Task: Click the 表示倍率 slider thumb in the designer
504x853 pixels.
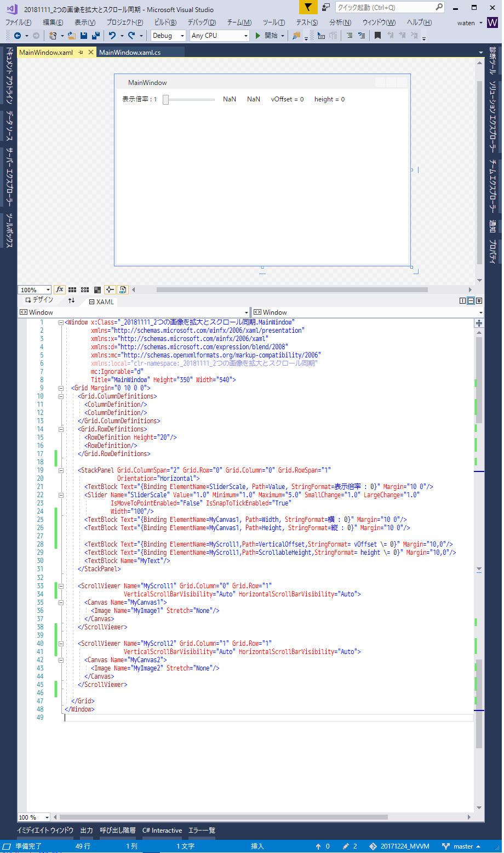Action: coord(165,99)
